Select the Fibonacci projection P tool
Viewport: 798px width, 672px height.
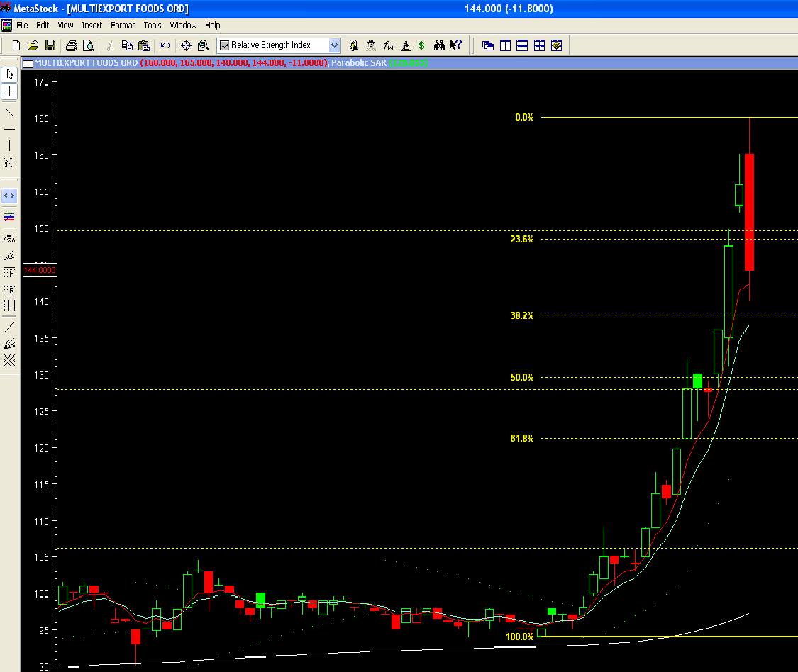pos(10,272)
